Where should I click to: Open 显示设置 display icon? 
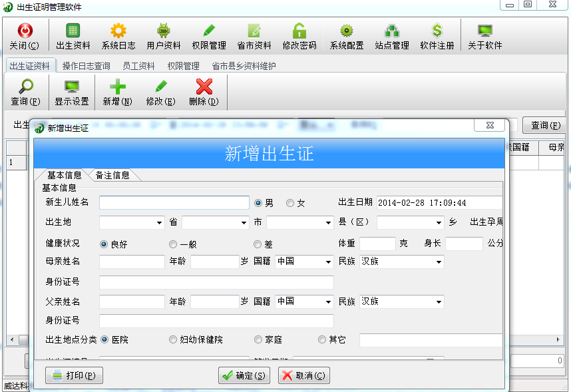(x=72, y=87)
